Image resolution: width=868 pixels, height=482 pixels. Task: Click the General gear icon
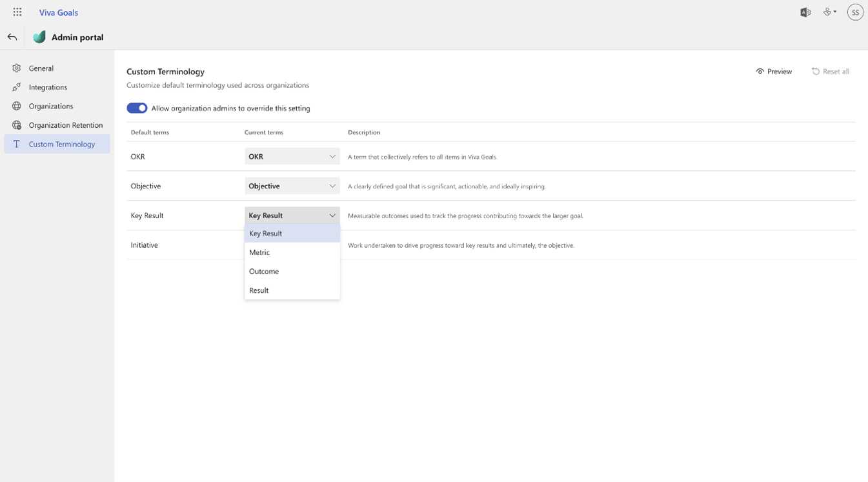click(17, 68)
